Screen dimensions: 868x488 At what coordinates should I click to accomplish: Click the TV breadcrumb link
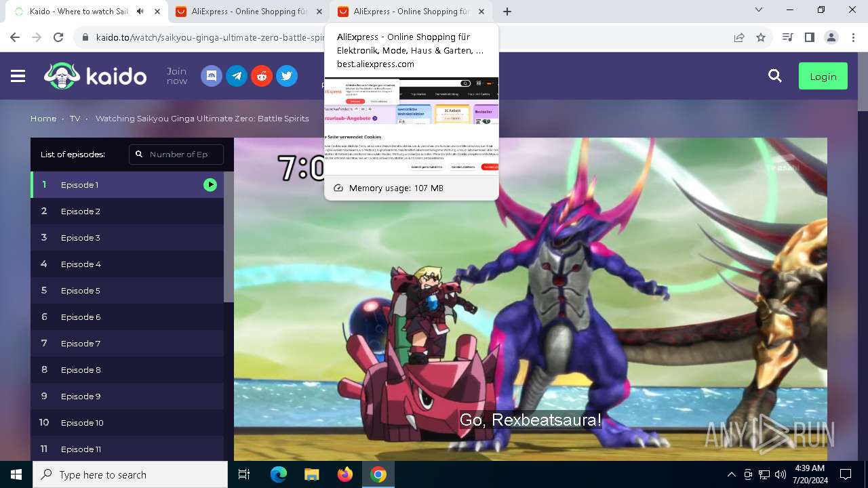click(75, 118)
